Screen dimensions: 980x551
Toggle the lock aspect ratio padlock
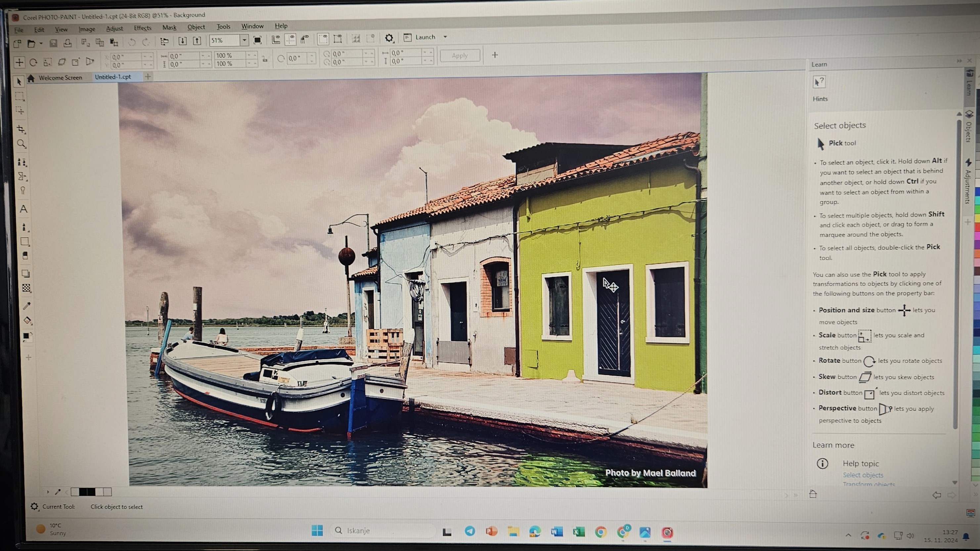(x=265, y=59)
